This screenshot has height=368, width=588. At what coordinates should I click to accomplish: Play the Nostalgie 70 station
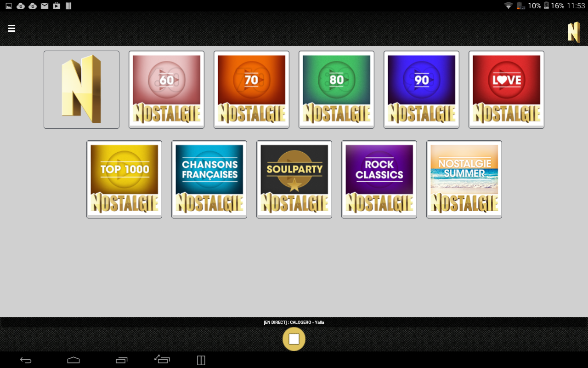pyautogui.click(x=251, y=90)
